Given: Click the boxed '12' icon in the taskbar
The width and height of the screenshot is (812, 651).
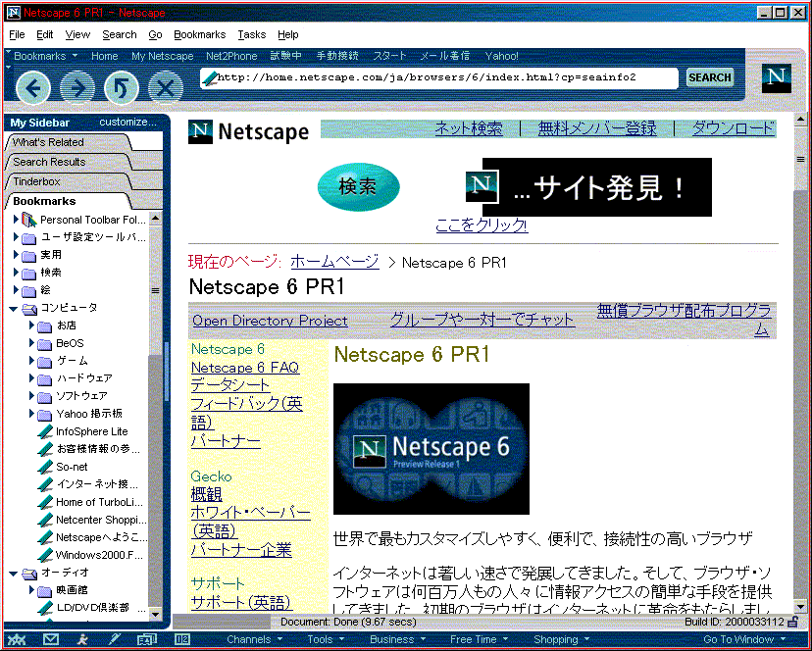Looking at the screenshot, I should pos(181,639).
